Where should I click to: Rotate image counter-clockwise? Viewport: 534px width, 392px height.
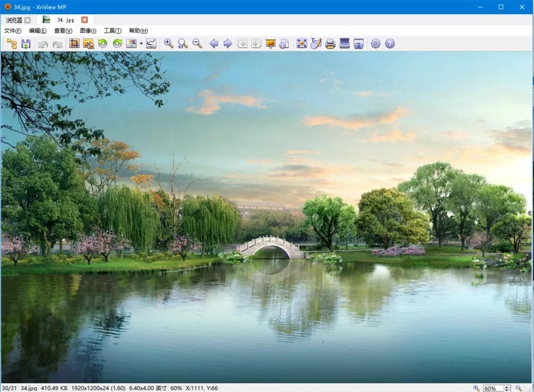pos(103,43)
